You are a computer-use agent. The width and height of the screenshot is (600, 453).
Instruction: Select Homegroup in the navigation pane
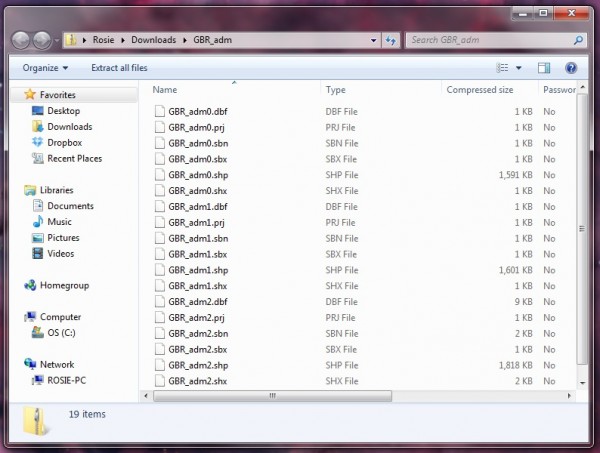click(x=64, y=285)
